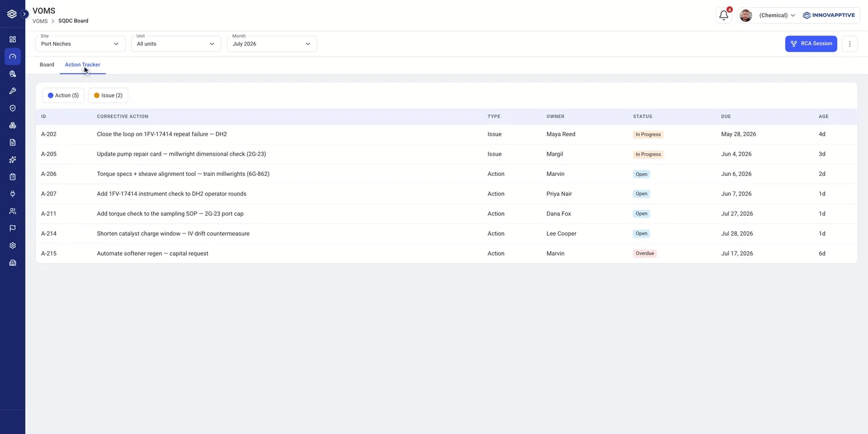Sort by Age column header
The width and height of the screenshot is (868, 434).
click(x=823, y=116)
